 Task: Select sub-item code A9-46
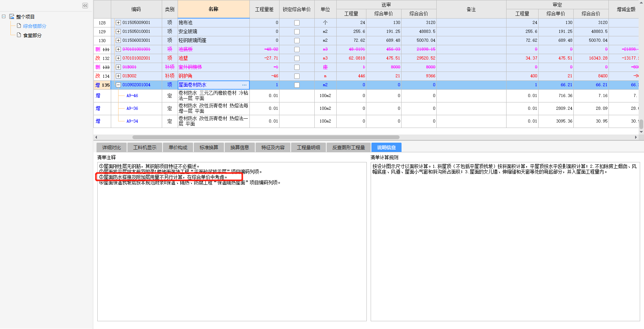(x=132, y=96)
